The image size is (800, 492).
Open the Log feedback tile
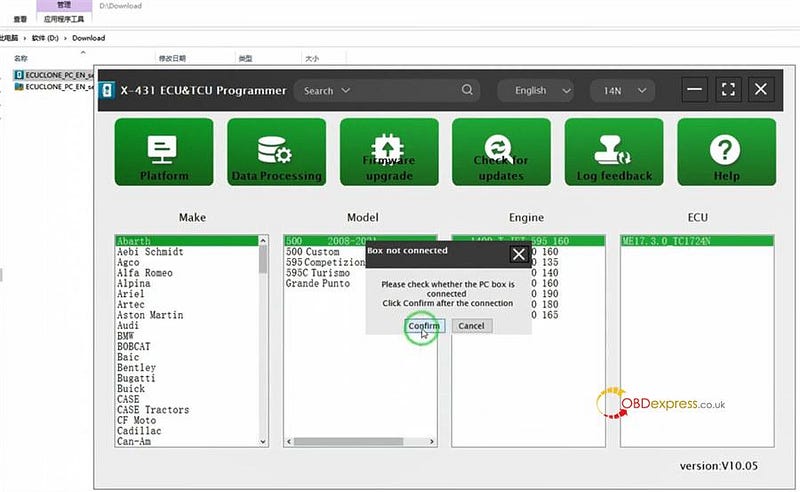614,152
